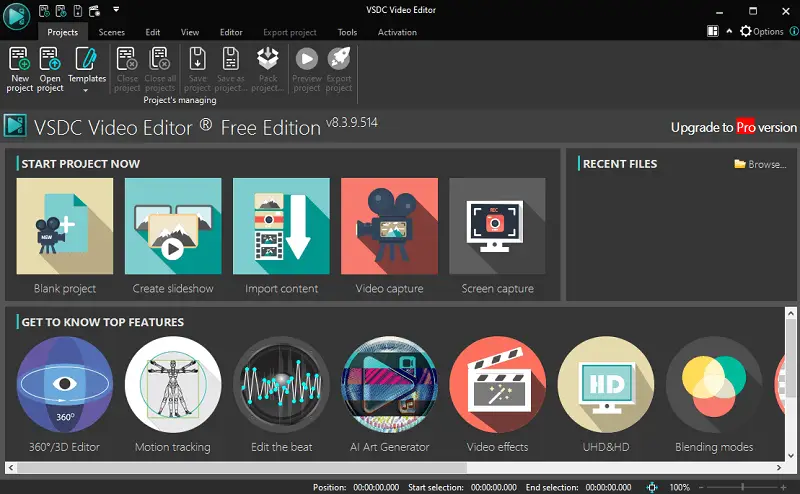Click the fit-to-screen icon beside 100%
The height and width of the screenshot is (494, 800).
652,487
